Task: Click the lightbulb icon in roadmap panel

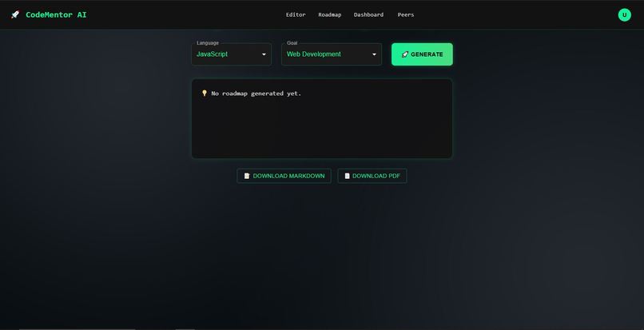Action: tap(204, 93)
